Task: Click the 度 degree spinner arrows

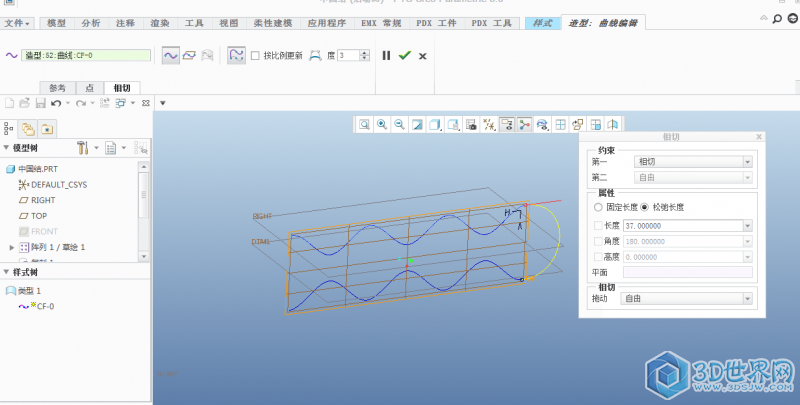Action: tap(364, 56)
